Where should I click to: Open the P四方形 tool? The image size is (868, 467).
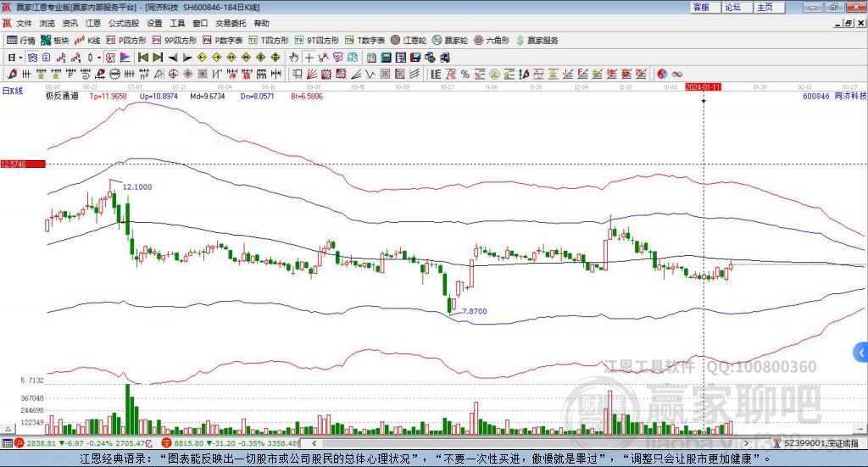point(126,41)
